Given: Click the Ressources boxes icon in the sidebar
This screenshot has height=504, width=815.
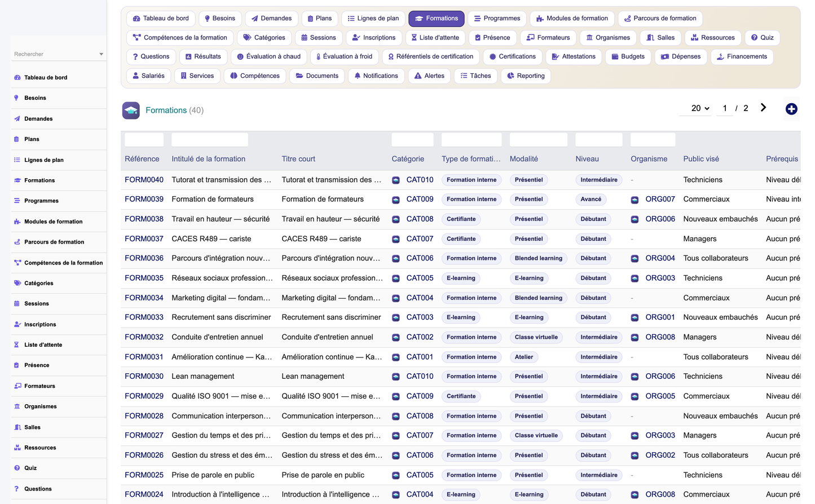Looking at the screenshot, I should click(17, 448).
